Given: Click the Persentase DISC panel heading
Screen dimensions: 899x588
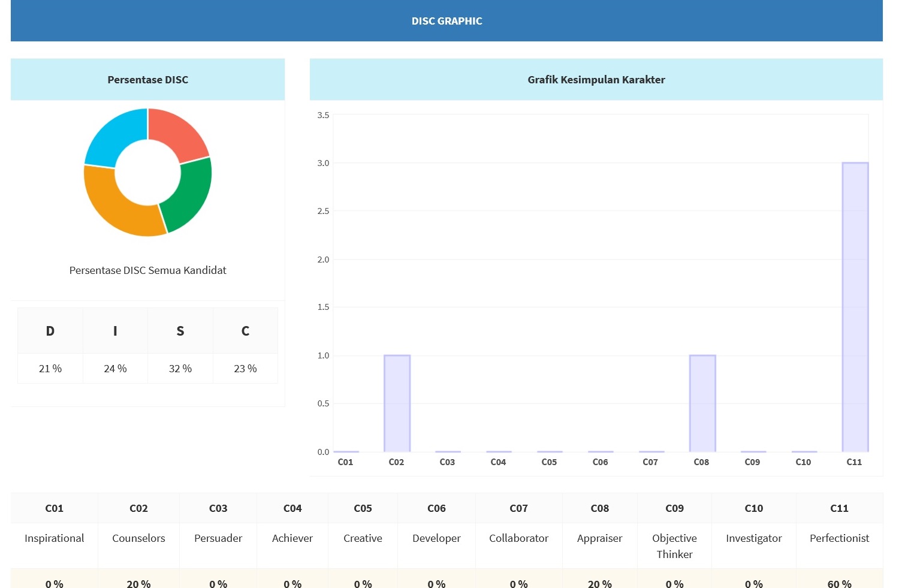Looking at the screenshot, I should tap(147, 80).
